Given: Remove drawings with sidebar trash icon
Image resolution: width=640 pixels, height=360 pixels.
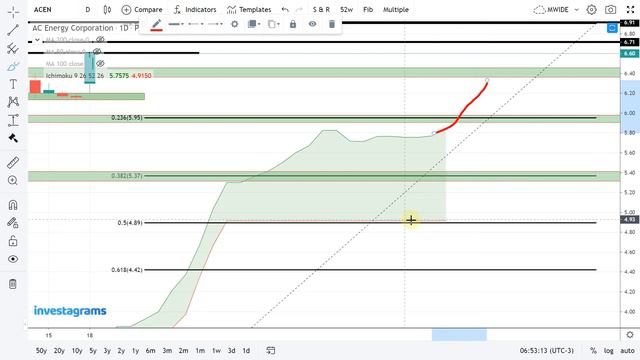Looking at the screenshot, I should (x=13, y=284).
